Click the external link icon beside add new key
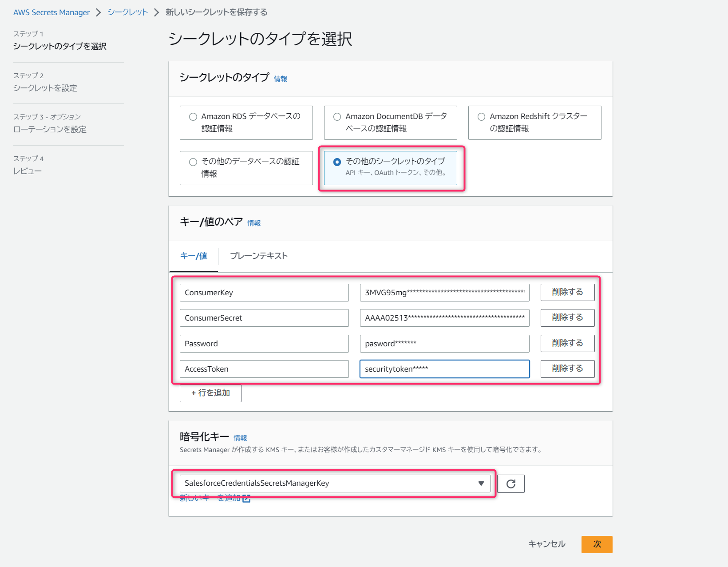The height and width of the screenshot is (567, 728). (246, 499)
